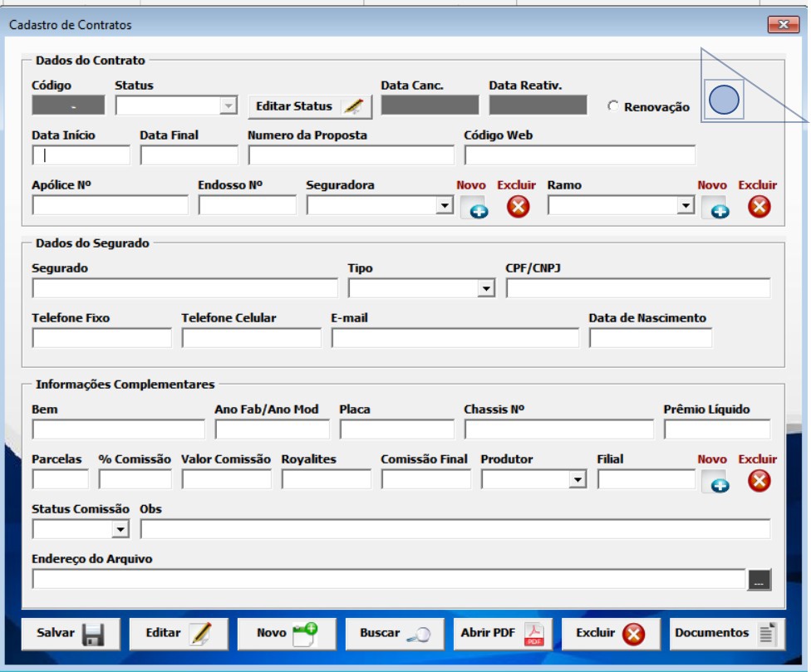Viewport: 811px width, 672px height.
Task: Open the Status Comissão dropdown
Action: [x=121, y=529]
